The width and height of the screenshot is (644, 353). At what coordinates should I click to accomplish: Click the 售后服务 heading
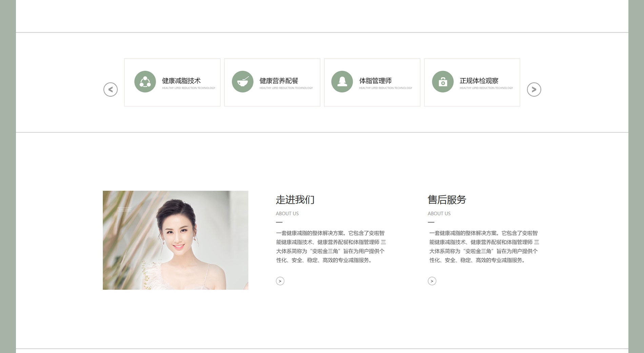447,200
